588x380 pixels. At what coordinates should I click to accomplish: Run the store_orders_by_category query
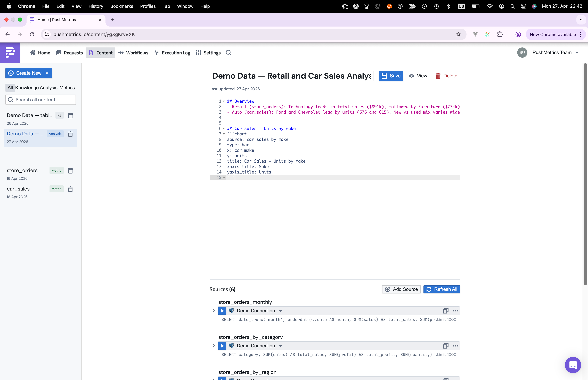tap(222, 346)
